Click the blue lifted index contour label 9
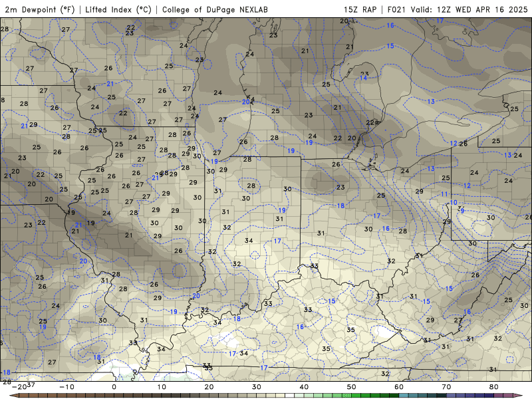532x399 pixels. click(462, 211)
